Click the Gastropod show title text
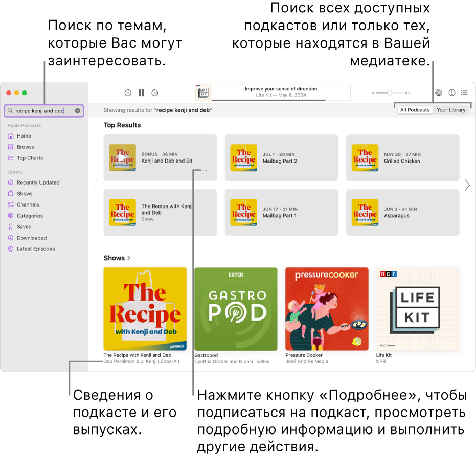The image size is (476, 457). (x=206, y=355)
